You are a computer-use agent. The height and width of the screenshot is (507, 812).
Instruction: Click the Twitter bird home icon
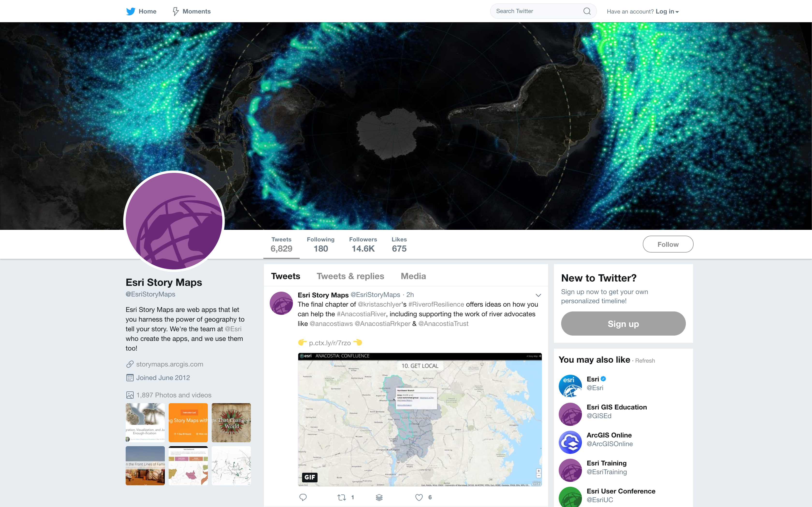[130, 11]
